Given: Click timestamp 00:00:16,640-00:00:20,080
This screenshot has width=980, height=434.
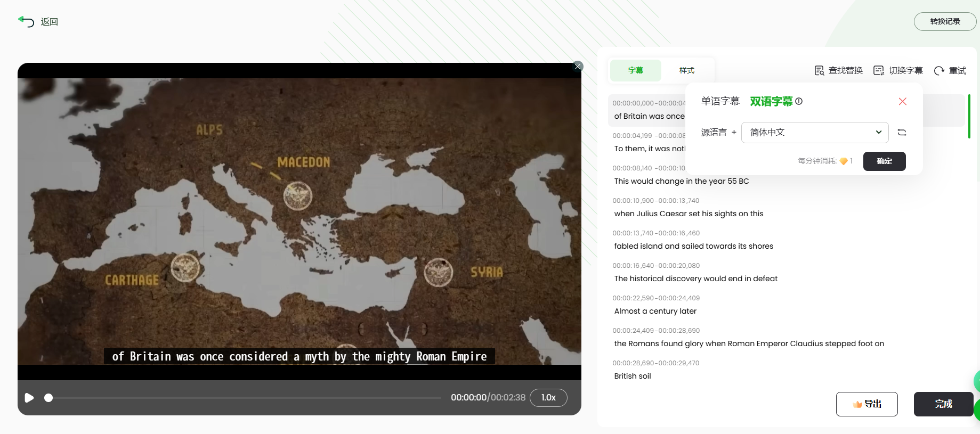Looking at the screenshot, I should coord(656,266).
